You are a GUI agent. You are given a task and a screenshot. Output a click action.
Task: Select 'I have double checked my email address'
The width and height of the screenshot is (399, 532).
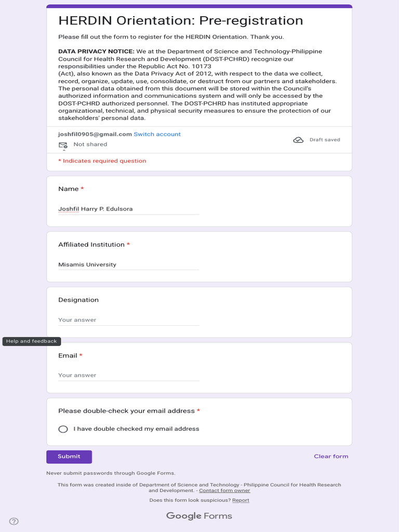(63, 429)
